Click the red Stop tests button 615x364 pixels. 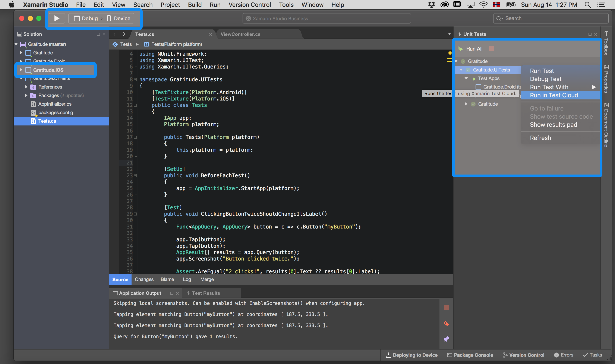(492, 49)
